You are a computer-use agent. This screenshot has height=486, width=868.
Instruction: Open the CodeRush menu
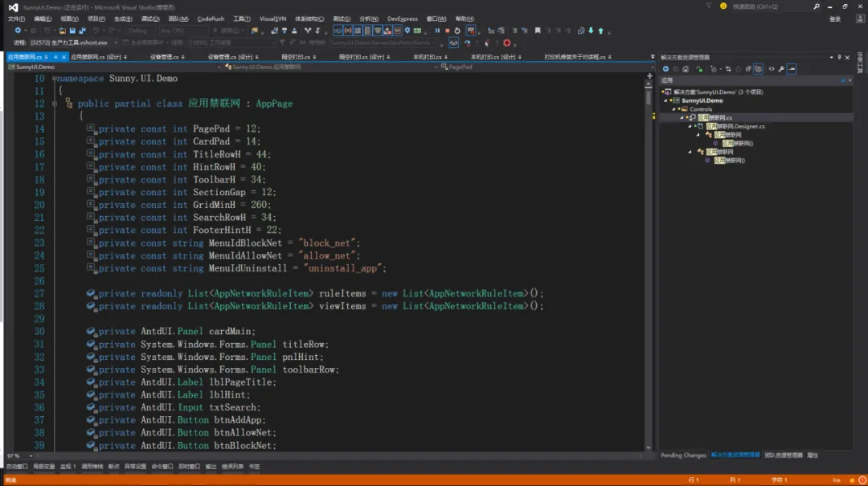211,18
